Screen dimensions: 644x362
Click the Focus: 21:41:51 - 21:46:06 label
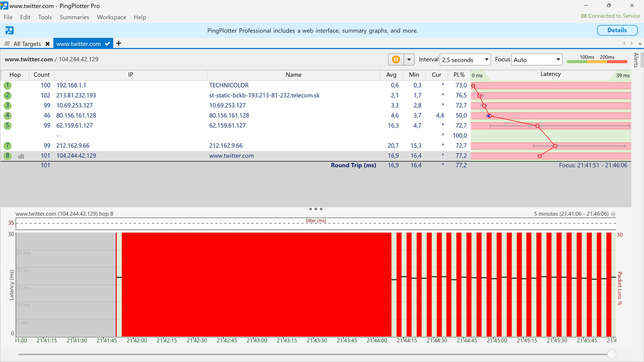click(593, 165)
